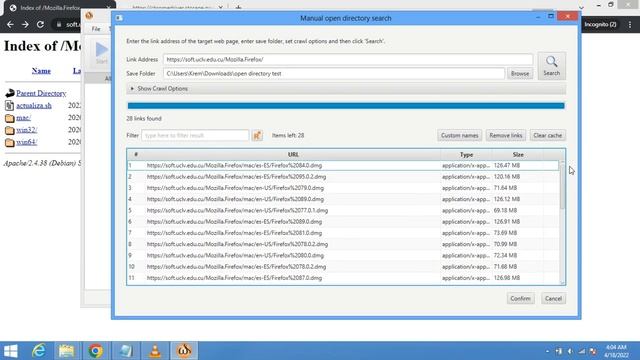The height and width of the screenshot is (360, 640).
Task: Click the Parent Directory back icon
Action: 10,93
